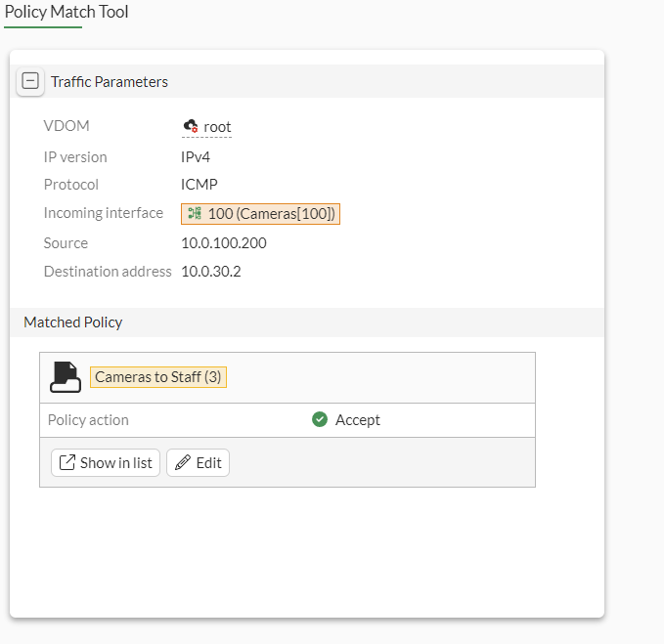The height and width of the screenshot is (644, 664).
Task: Click the black policy document icon
Action: point(66,377)
